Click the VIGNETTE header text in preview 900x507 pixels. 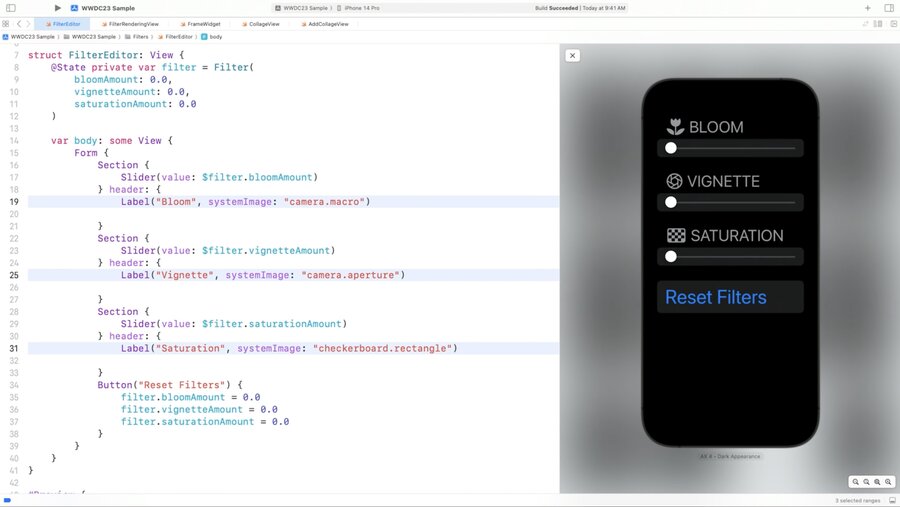tap(723, 181)
